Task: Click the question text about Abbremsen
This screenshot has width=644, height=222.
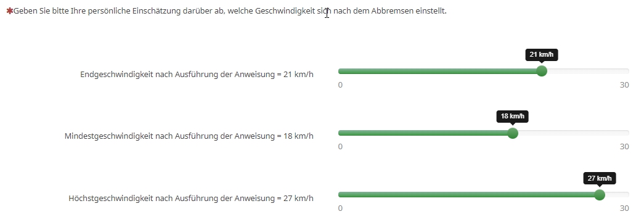Action: pos(230,11)
